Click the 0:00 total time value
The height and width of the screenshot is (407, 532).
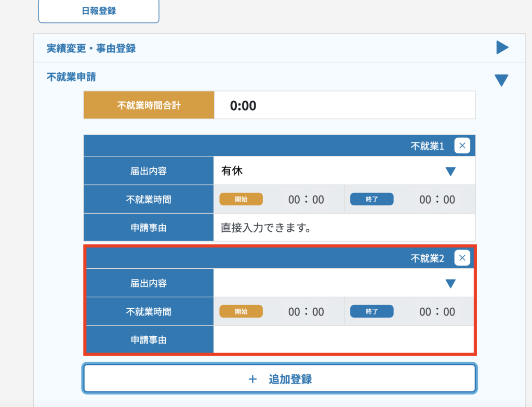[243, 106]
